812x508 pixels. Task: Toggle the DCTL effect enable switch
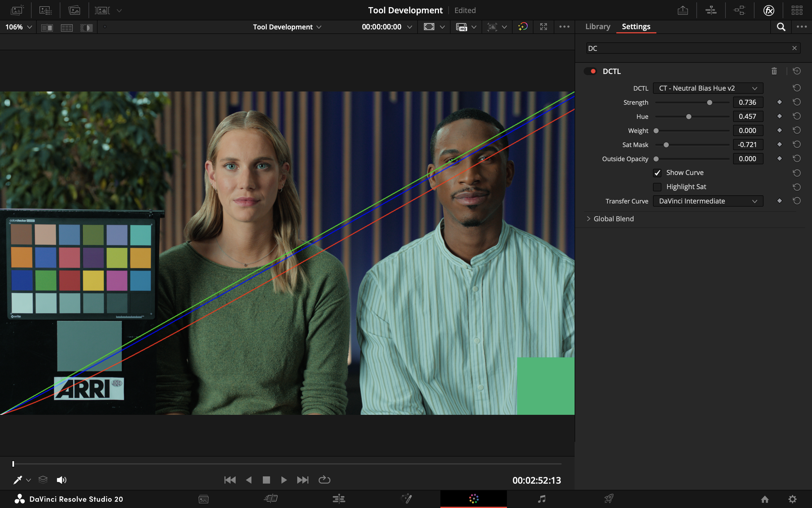tap(590, 71)
